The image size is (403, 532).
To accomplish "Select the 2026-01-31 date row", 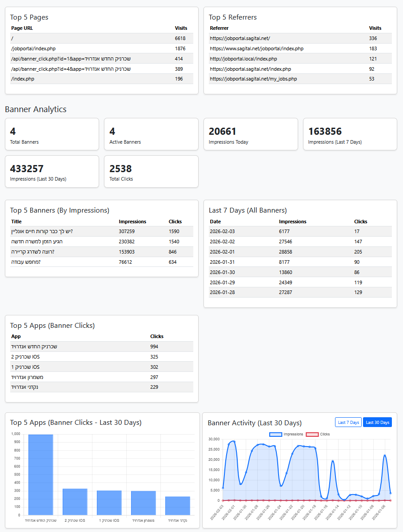I will (300, 262).
